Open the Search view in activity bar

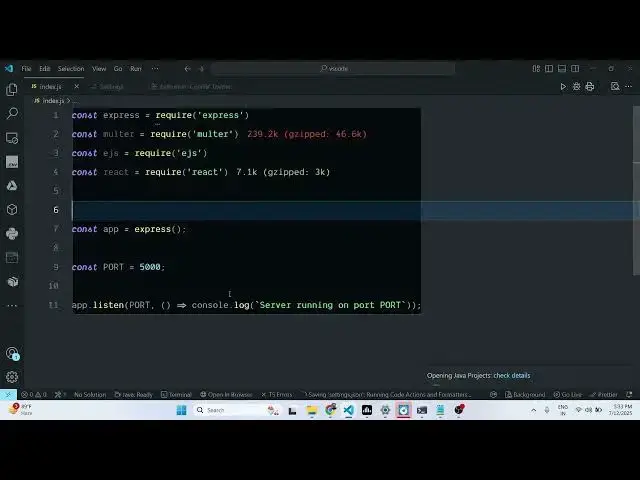point(12,113)
